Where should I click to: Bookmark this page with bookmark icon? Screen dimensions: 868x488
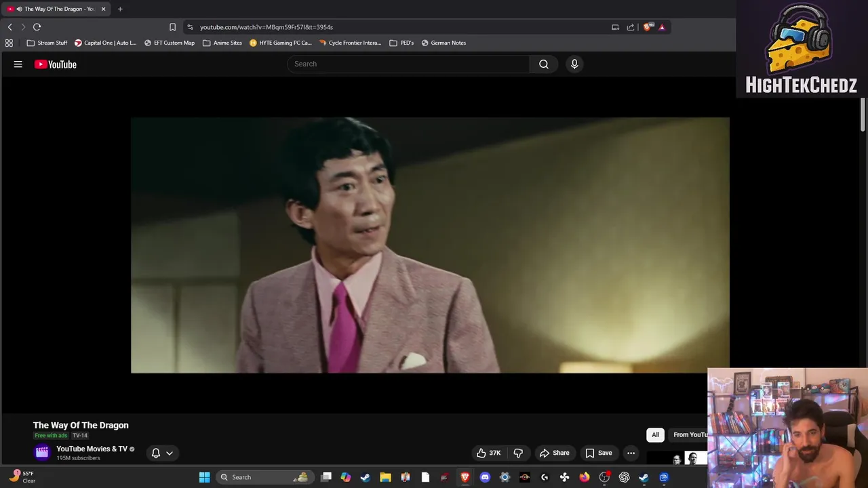pos(172,27)
